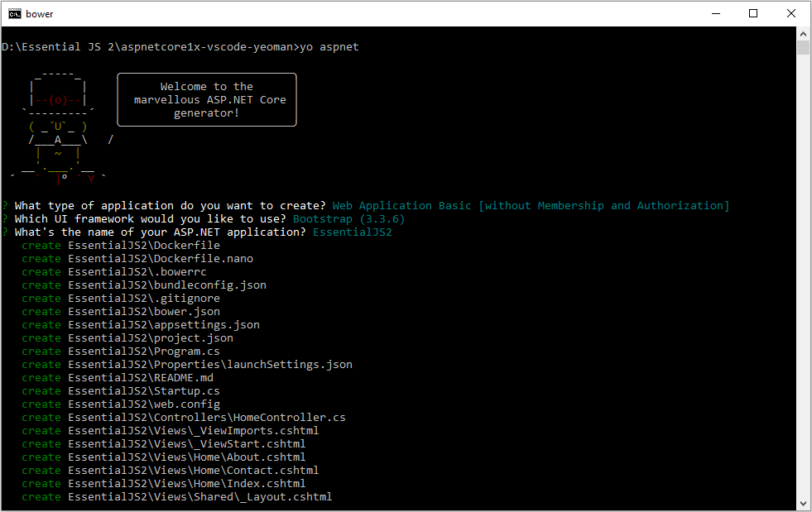Click the 'EssentialJS2\Dockerfile.nano' line
This screenshot has width=812, height=512.
(x=137, y=259)
